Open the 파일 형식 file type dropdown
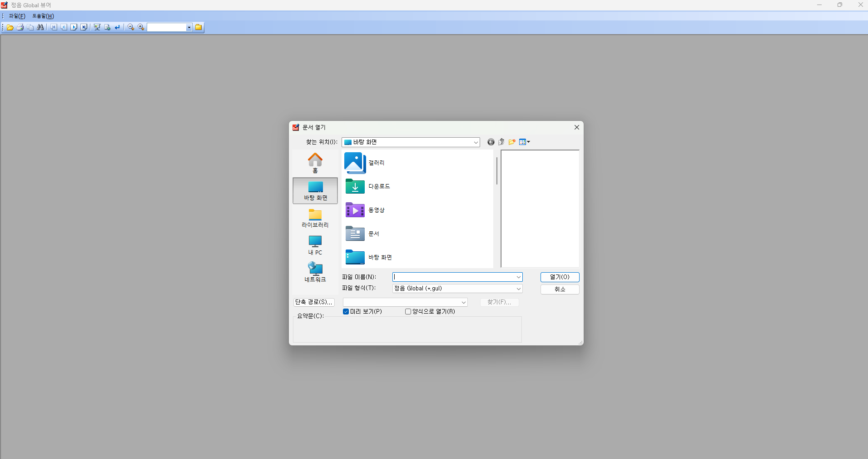This screenshot has width=868, height=459. [x=518, y=289]
